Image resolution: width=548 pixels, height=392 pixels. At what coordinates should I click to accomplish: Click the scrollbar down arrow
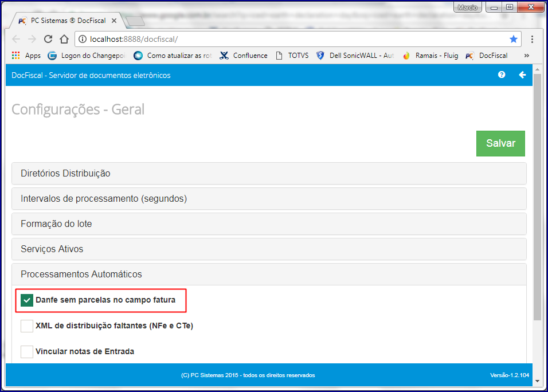click(x=537, y=381)
